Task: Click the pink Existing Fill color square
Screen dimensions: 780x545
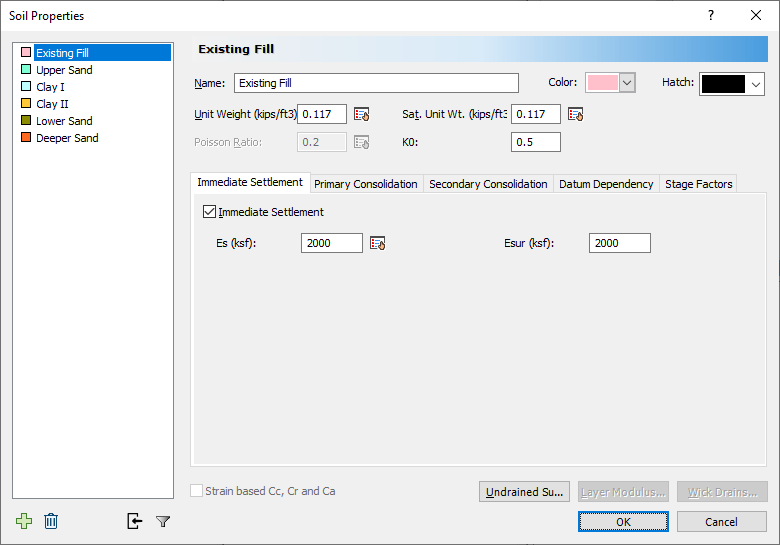Action: coord(26,52)
